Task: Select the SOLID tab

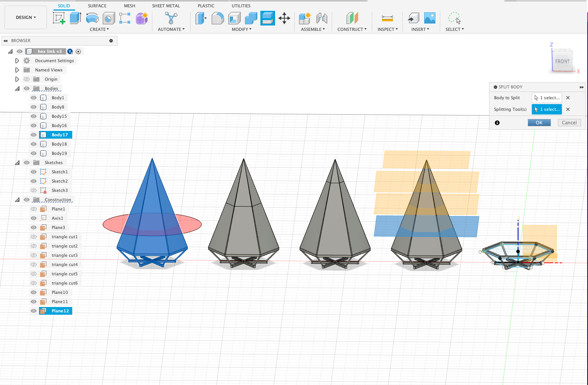Action: coord(64,6)
